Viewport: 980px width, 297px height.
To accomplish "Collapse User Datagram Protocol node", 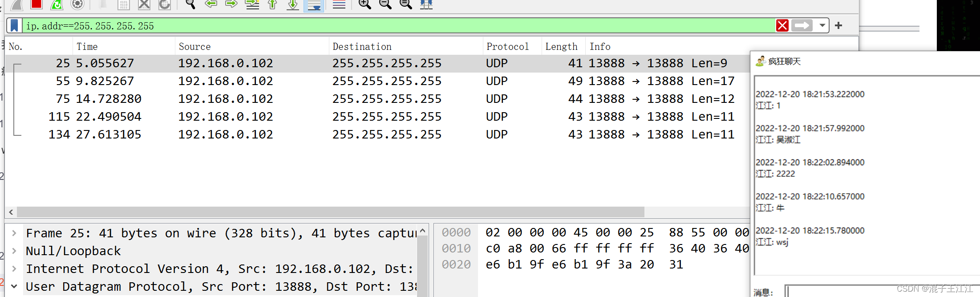I will tap(14, 286).
